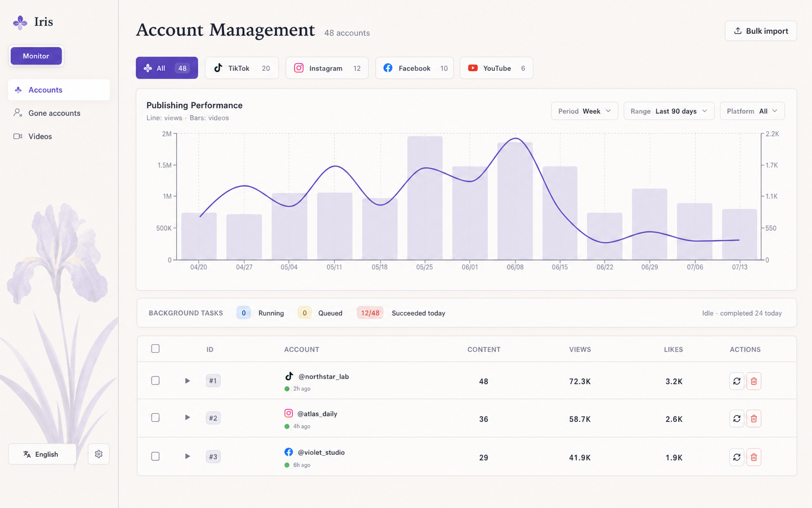Click the Monitor button
Screen dimensions: 812x508
[36, 56]
